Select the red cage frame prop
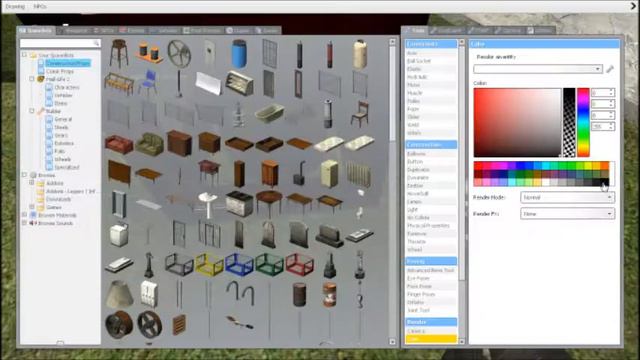This screenshot has width=640, height=360. (300, 264)
